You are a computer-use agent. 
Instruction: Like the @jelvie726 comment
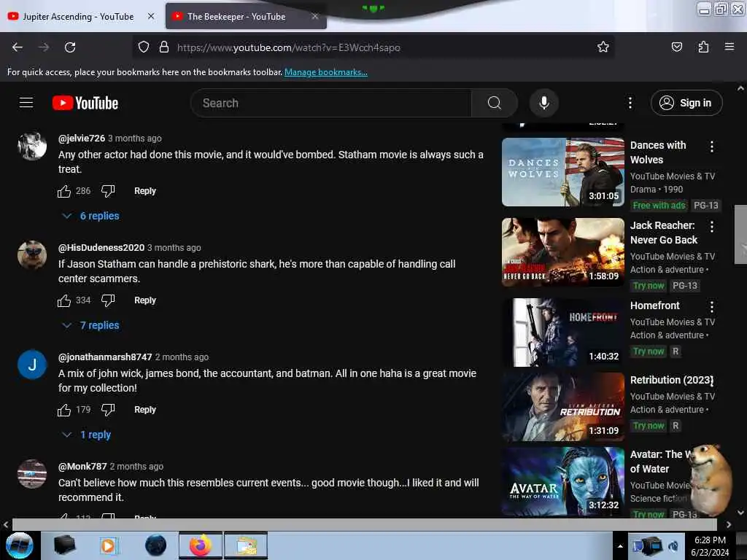pyautogui.click(x=64, y=191)
